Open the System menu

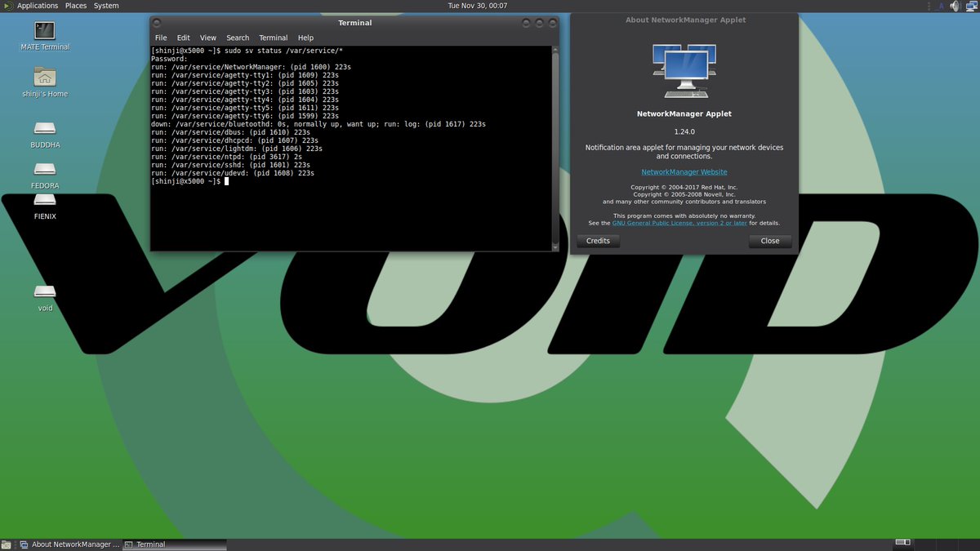106,6
